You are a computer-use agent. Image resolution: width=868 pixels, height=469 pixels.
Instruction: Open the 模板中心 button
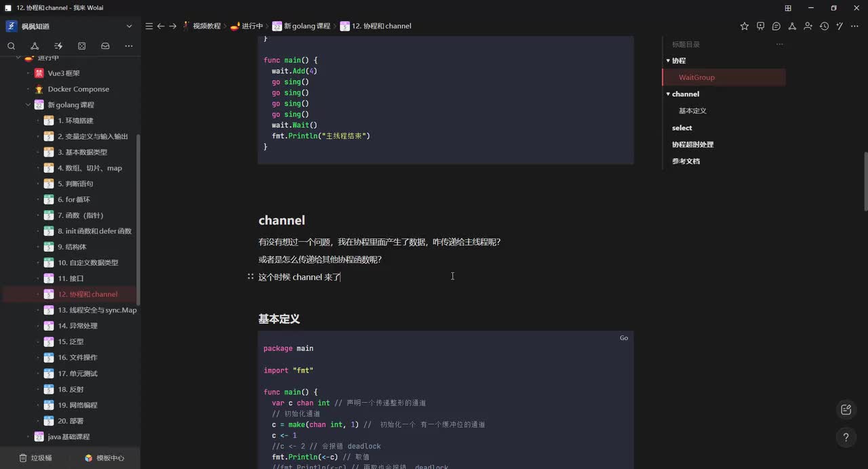[x=104, y=458]
